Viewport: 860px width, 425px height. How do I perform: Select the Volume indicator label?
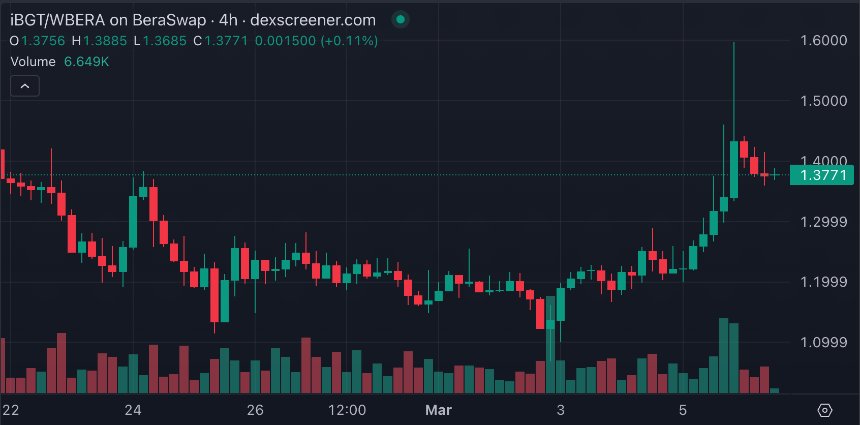[x=33, y=62]
